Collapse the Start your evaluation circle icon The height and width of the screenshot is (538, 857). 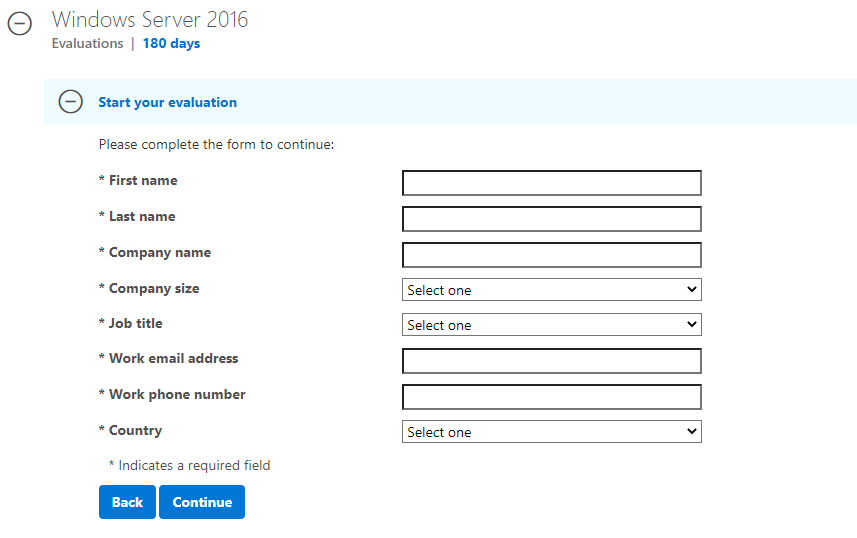(x=71, y=102)
